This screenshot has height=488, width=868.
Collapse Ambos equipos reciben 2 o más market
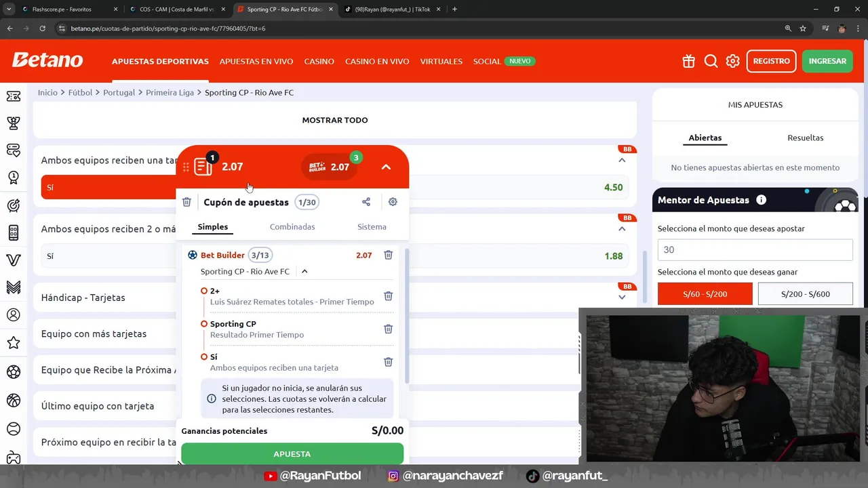coord(622,228)
